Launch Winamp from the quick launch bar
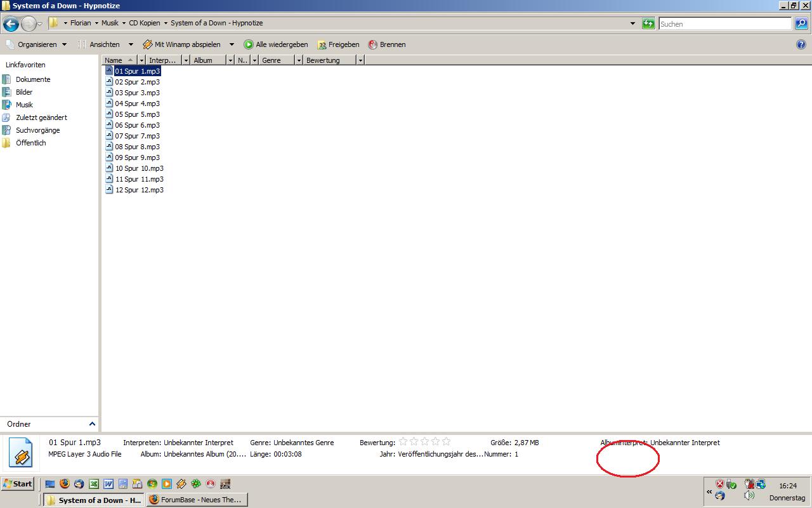 181,484
